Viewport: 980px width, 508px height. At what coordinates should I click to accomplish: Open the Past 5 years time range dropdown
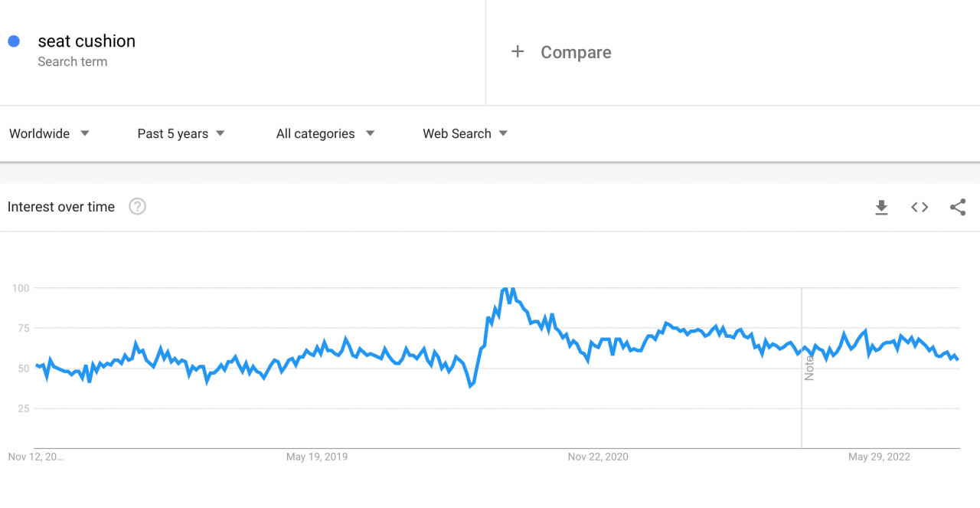tap(181, 133)
